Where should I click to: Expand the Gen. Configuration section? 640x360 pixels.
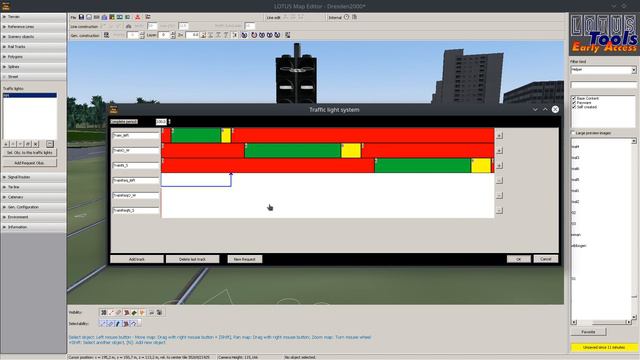pos(33,207)
